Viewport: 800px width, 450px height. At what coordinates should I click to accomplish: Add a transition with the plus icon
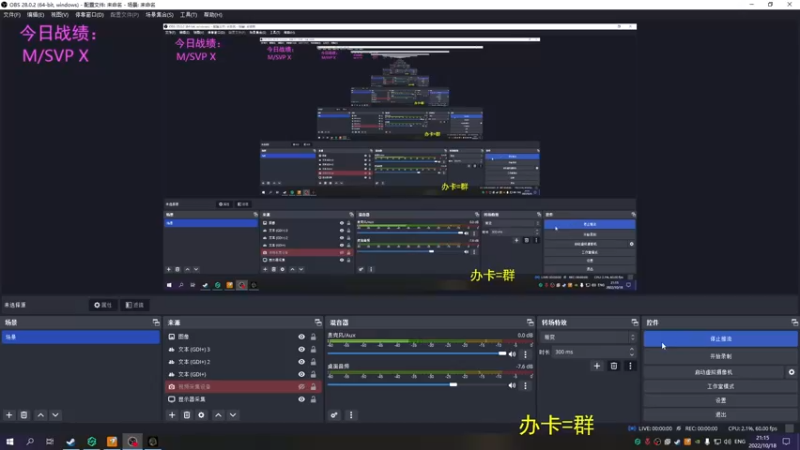[597, 366]
